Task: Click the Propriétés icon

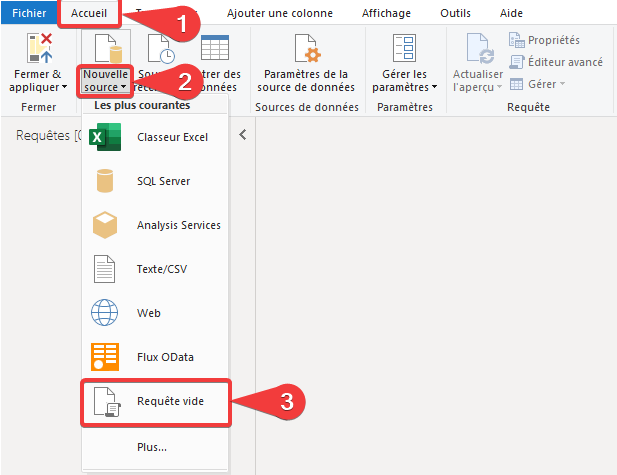Action: [517, 40]
